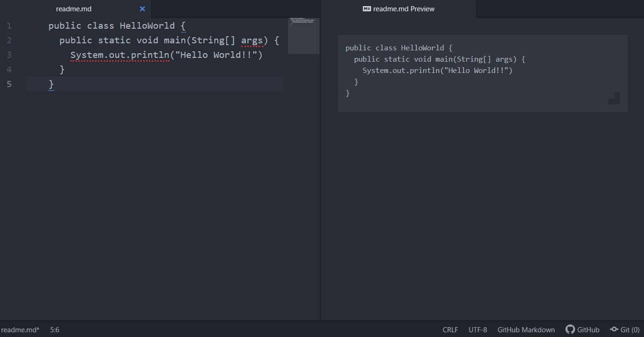The image size is (644, 337).
Task: Click line number 5 in the gutter
Action: click(x=9, y=84)
